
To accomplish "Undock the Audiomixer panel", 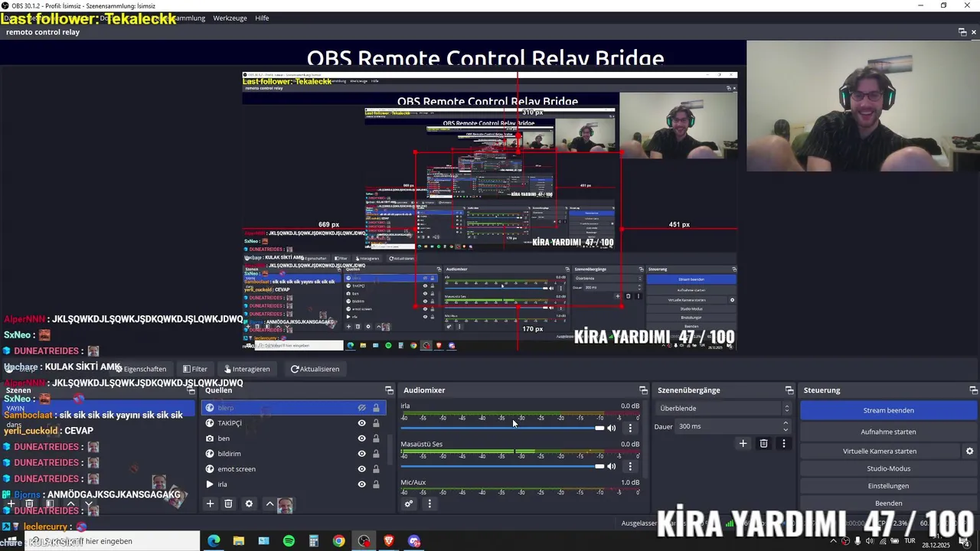I will click(x=643, y=390).
